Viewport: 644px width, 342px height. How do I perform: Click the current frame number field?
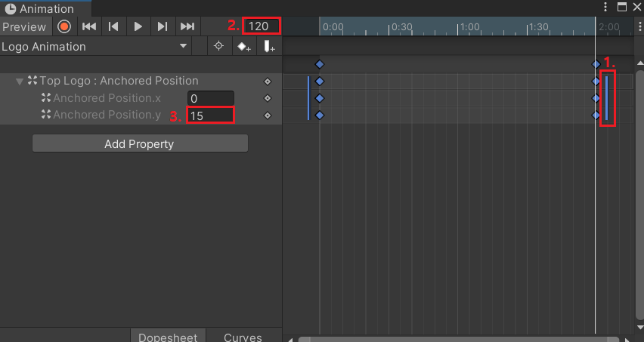coord(262,26)
